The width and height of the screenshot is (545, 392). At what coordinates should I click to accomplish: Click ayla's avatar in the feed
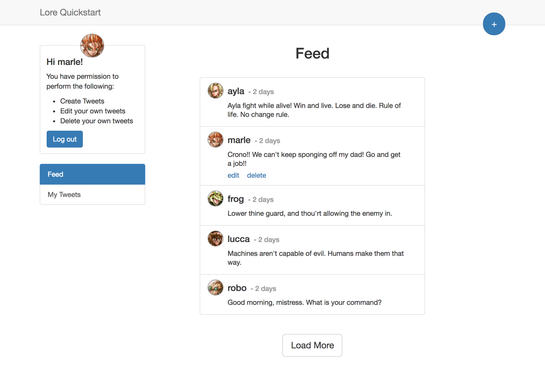pos(216,91)
